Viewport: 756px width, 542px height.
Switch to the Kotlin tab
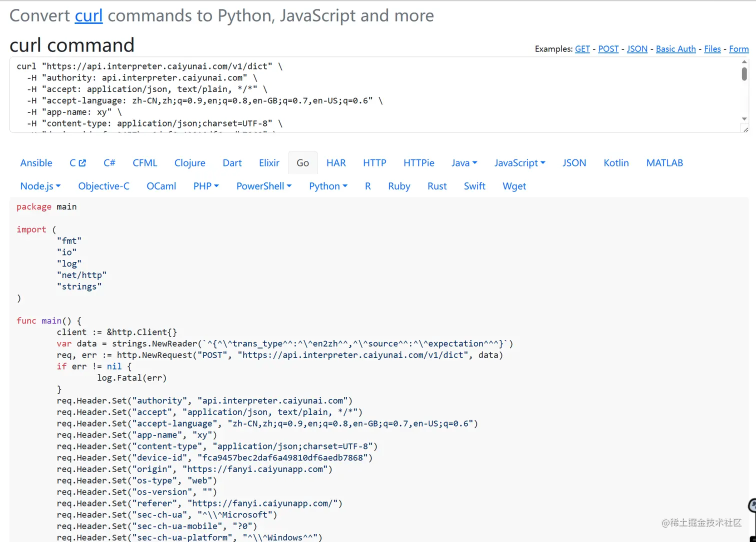(616, 163)
